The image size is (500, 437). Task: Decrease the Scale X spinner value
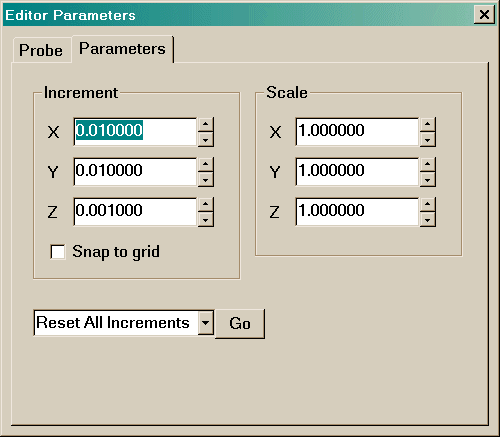pos(427,140)
